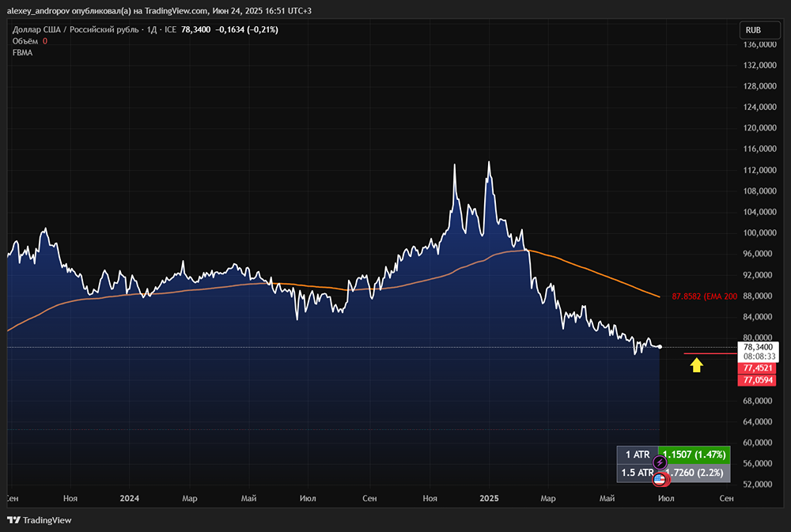
Task: Click the 1.5 ATR table cell
Action: [638, 473]
